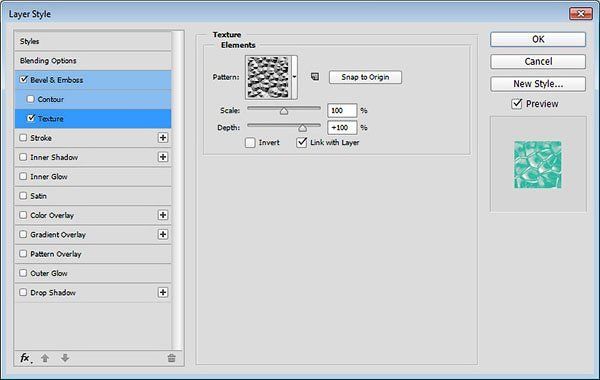Image resolution: width=600 pixels, height=380 pixels.
Task: Enable the Inner Shadow checkbox
Action: click(23, 157)
